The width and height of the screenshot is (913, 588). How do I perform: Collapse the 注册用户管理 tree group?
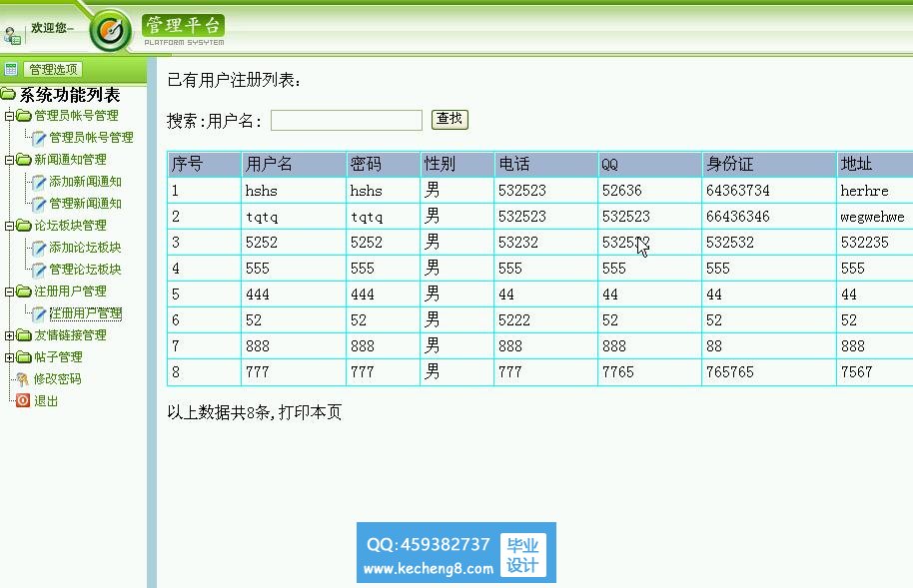(x=9, y=292)
